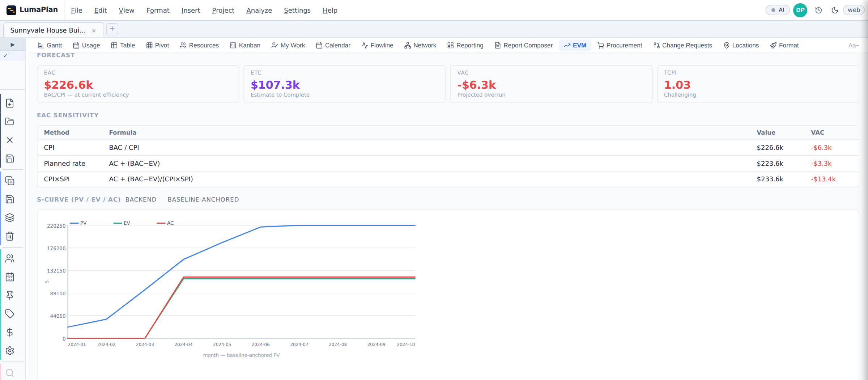Image resolution: width=868 pixels, height=380 pixels.
Task: Click the checkmark item in sidebar
Action: coord(5,56)
